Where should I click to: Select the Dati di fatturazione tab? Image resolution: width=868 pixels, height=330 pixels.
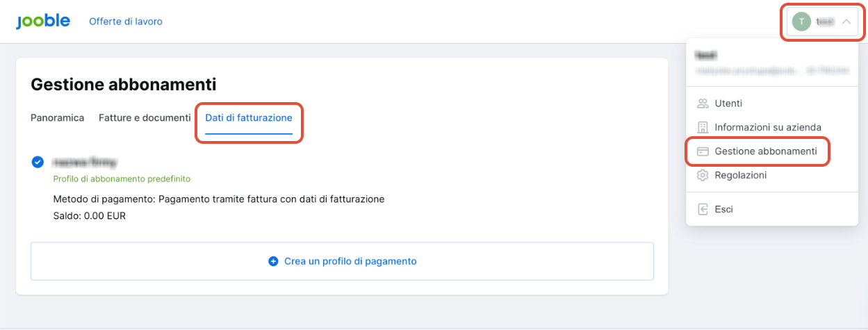click(249, 118)
